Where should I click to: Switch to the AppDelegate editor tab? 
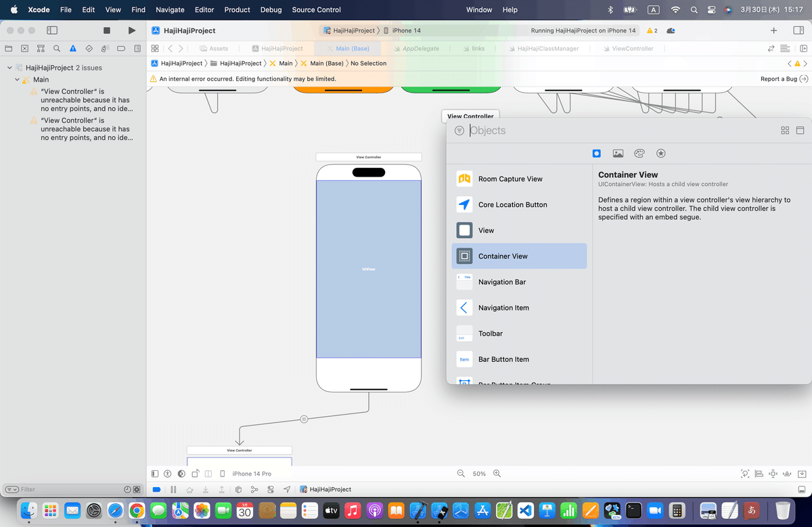click(415, 49)
